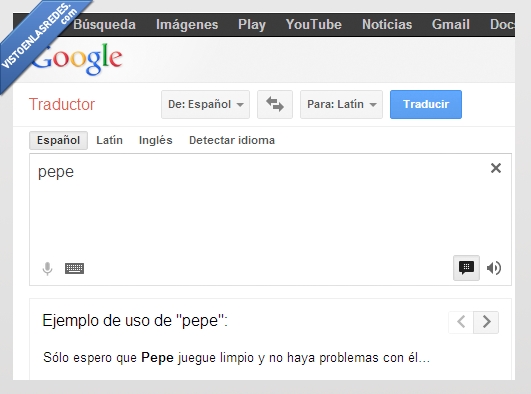531x394 pixels.
Task: Clear the text with the X icon
Action: click(x=496, y=168)
